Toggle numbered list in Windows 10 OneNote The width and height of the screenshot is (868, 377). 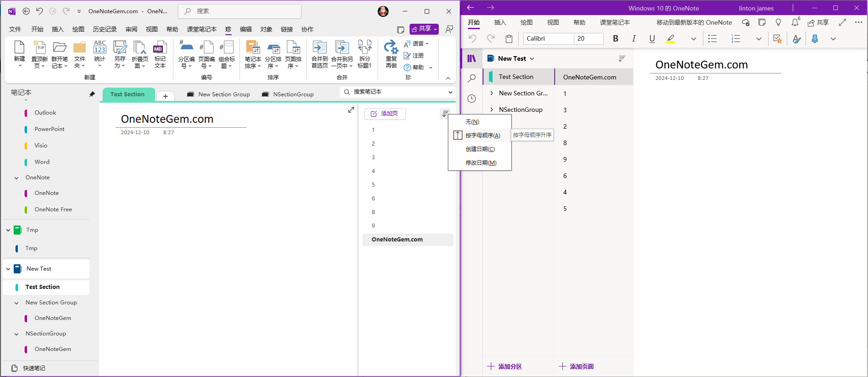(x=736, y=39)
